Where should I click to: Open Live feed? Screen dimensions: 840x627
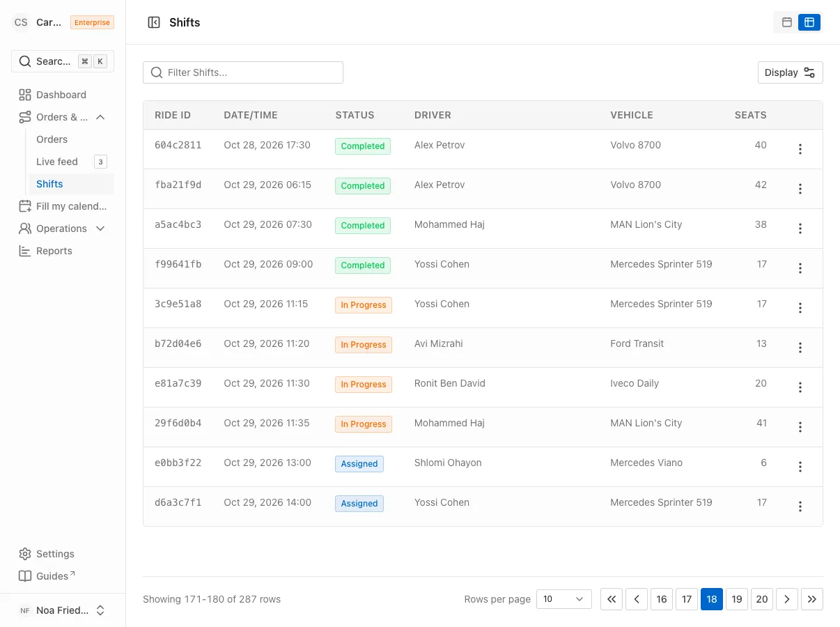pyautogui.click(x=57, y=162)
